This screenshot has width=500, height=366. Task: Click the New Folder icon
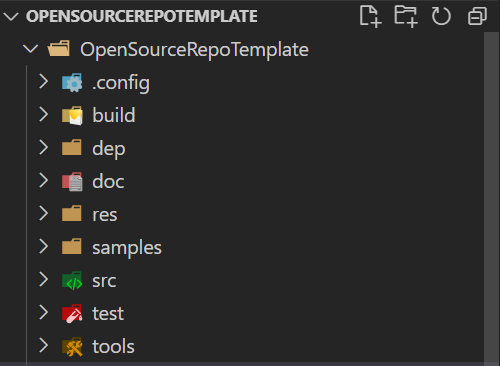pyautogui.click(x=406, y=16)
